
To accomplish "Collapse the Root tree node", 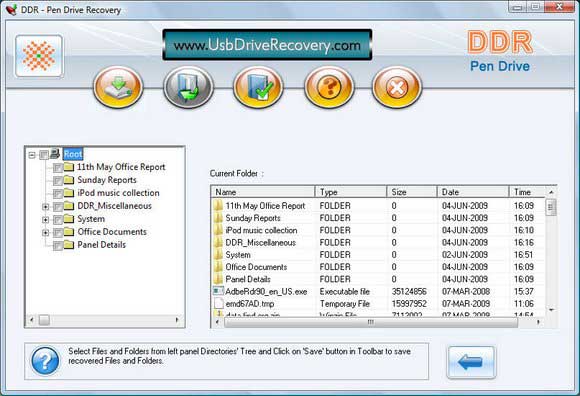I will point(32,155).
